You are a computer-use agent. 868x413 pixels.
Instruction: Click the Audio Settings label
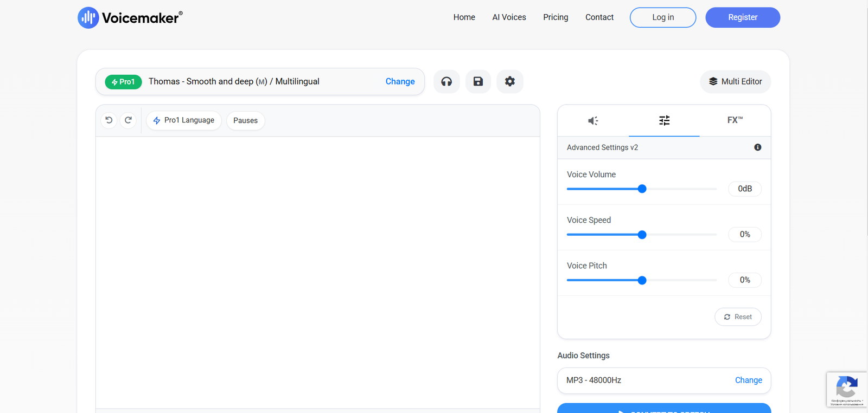pos(583,356)
